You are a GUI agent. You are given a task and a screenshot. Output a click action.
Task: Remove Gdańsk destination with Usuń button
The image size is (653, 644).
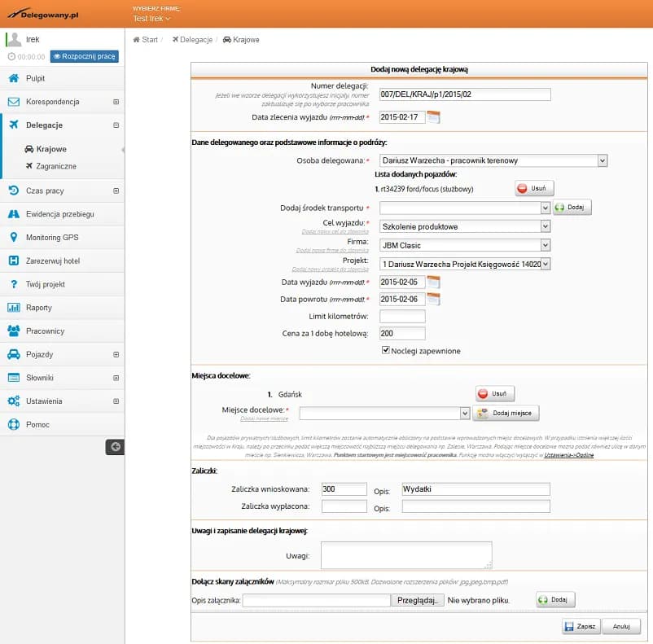pyautogui.click(x=495, y=394)
